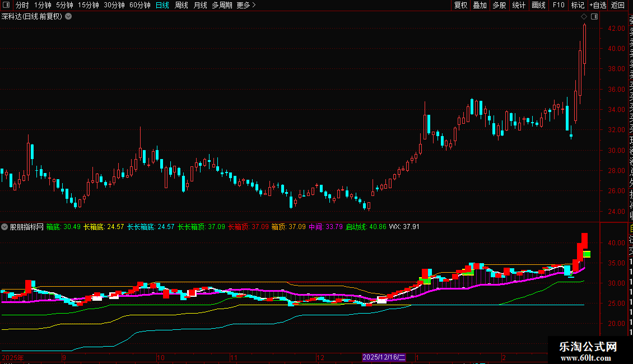Expand the 深科达 chart title dropdown
This screenshot has width=633, height=364.
point(68,16)
